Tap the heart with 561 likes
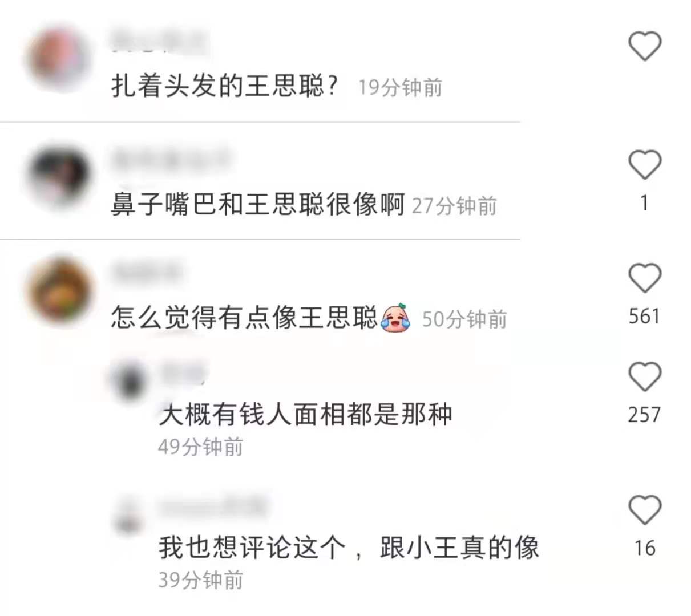 [645, 278]
